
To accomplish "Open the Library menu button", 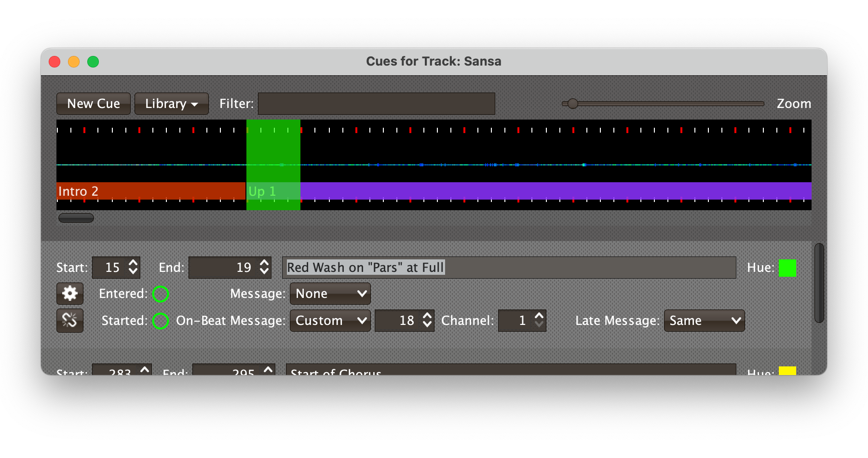I will click(x=172, y=104).
